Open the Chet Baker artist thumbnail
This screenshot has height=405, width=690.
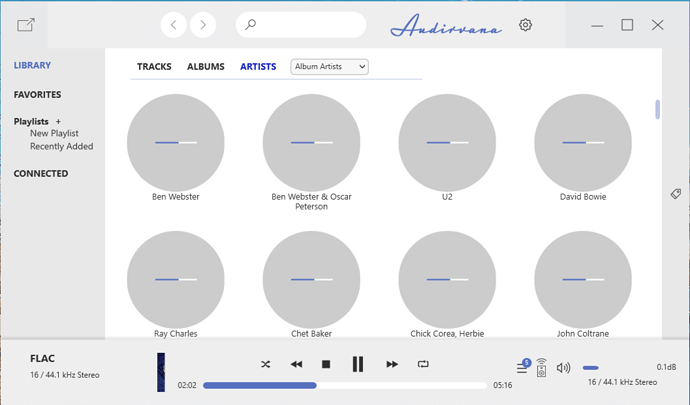point(312,280)
